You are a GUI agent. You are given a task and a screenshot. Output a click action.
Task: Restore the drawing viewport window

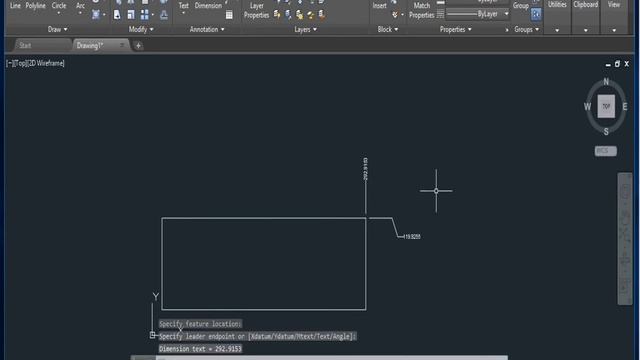click(x=617, y=64)
